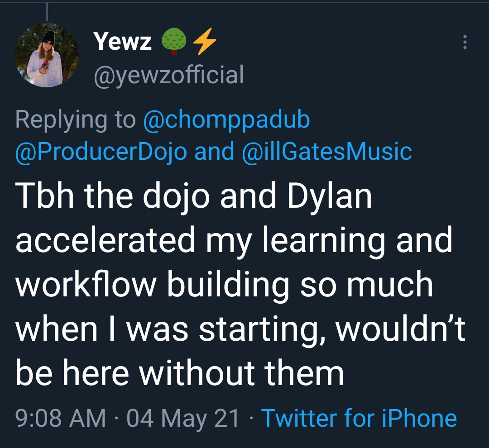Open the 'Twitter for iPhone' source link
This screenshot has height=448, width=489.
pos(359,418)
